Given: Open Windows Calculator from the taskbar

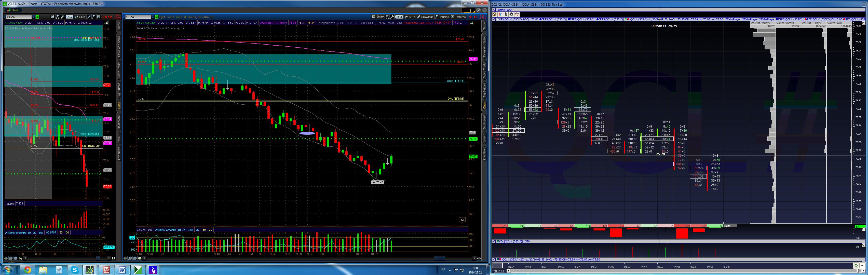Looking at the screenshot, I should [x=59, y=270].
